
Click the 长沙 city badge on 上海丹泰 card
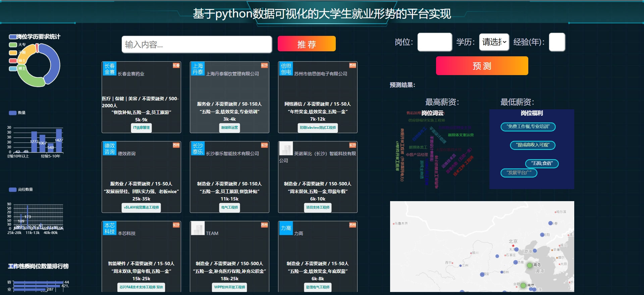tap(265, 65)
